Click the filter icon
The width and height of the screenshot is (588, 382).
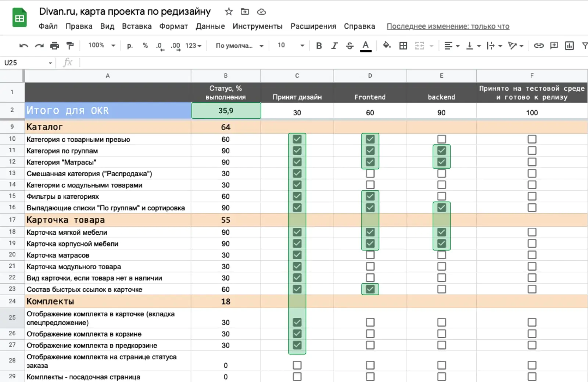(x=585, y=46)
